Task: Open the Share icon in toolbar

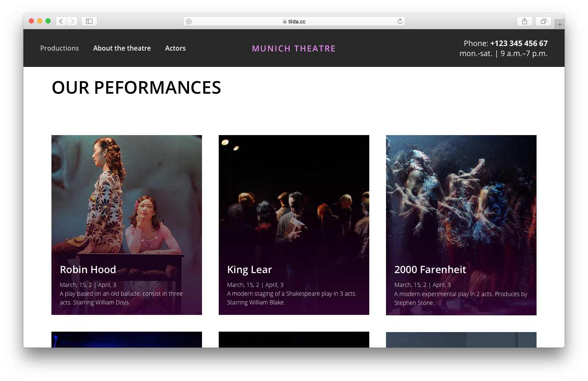Action: 524,21
